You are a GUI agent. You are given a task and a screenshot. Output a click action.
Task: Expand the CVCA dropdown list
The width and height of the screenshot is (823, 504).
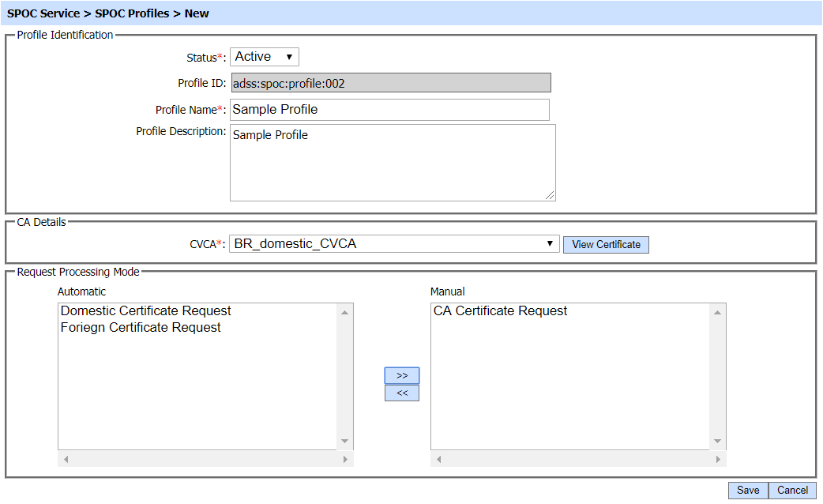[x=394, y=244]
